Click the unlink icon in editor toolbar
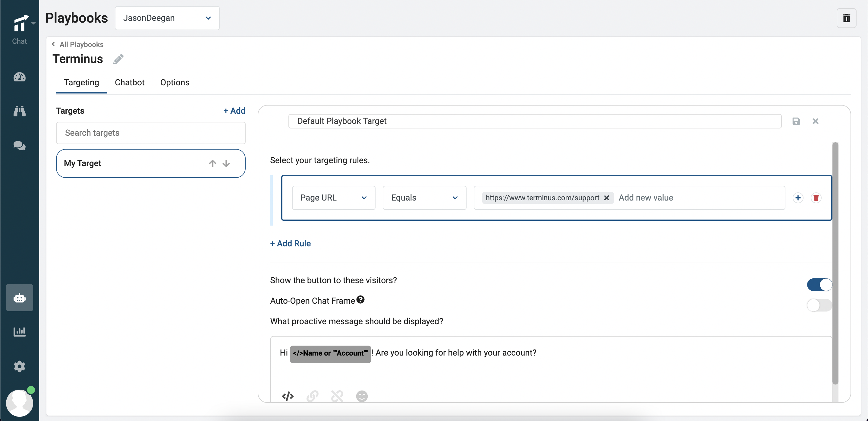This screenshot has width=868, height=421. tap(337, 396)
